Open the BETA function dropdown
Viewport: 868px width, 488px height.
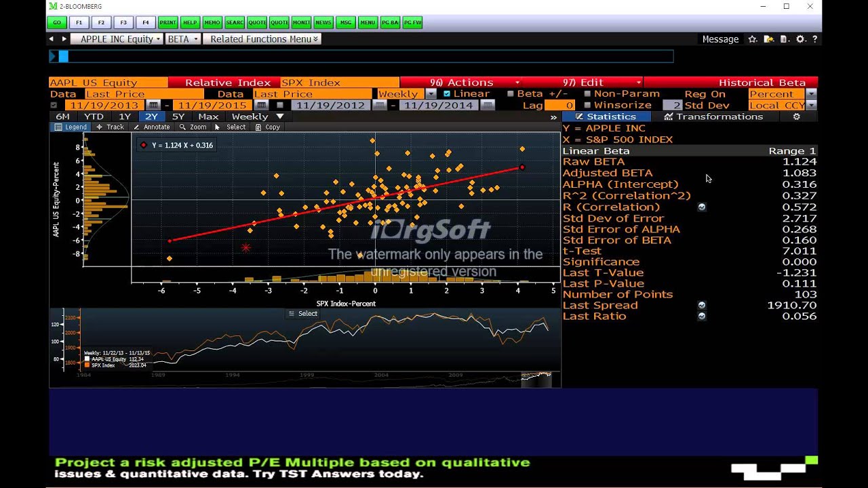pyautogui.click(x=182, y=39)
